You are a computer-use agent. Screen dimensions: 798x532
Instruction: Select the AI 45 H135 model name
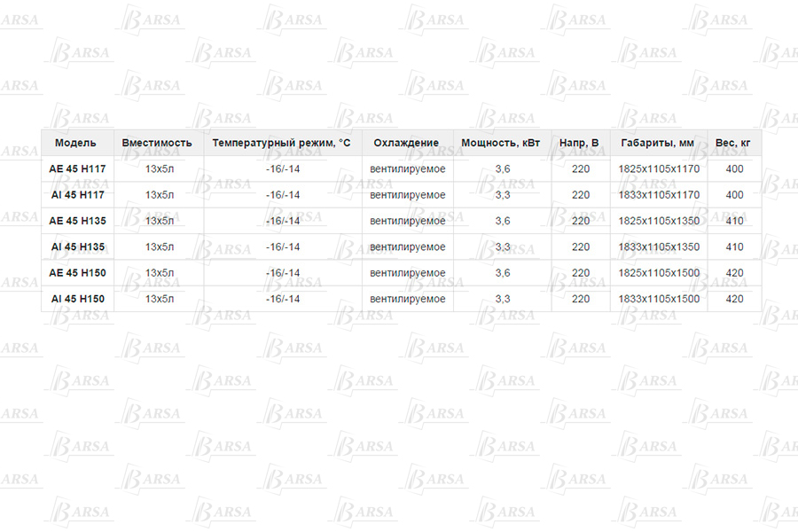(76, 247)
